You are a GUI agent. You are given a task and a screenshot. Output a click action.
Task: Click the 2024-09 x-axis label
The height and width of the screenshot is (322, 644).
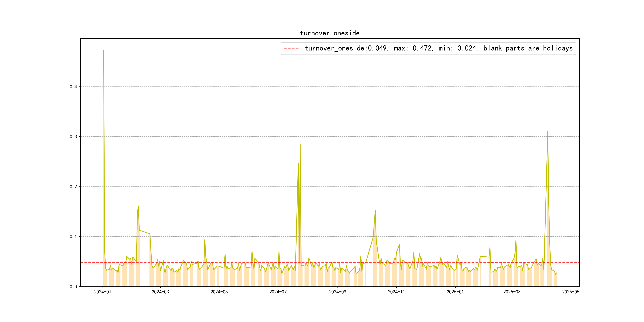click(x=338, y=292)
